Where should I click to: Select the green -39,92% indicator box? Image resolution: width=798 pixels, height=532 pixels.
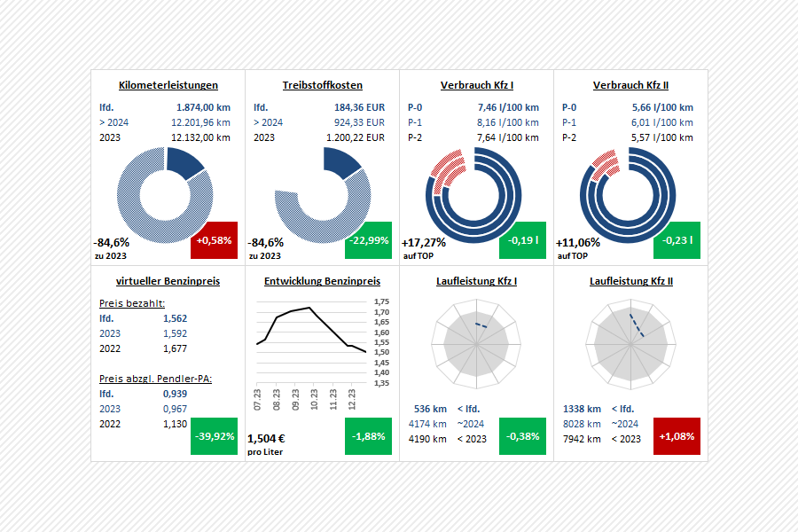click(x=214, y=436)
